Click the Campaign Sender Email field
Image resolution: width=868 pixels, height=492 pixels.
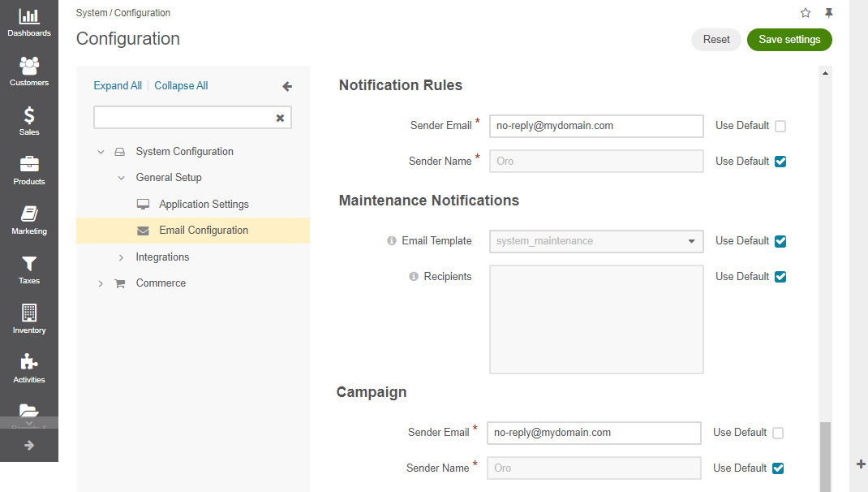(594, 433)
